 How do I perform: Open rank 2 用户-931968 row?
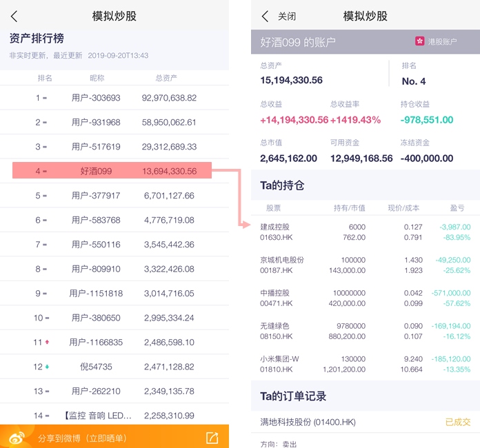(114, 122)
